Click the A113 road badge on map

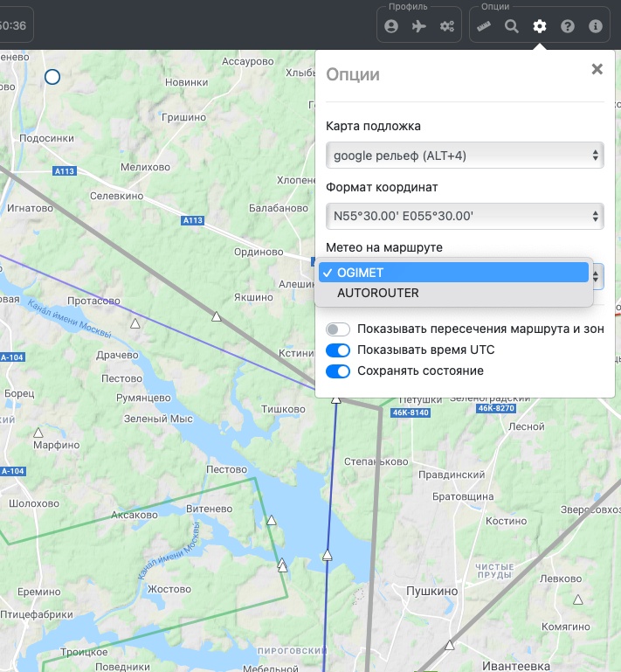click(192, 221)
